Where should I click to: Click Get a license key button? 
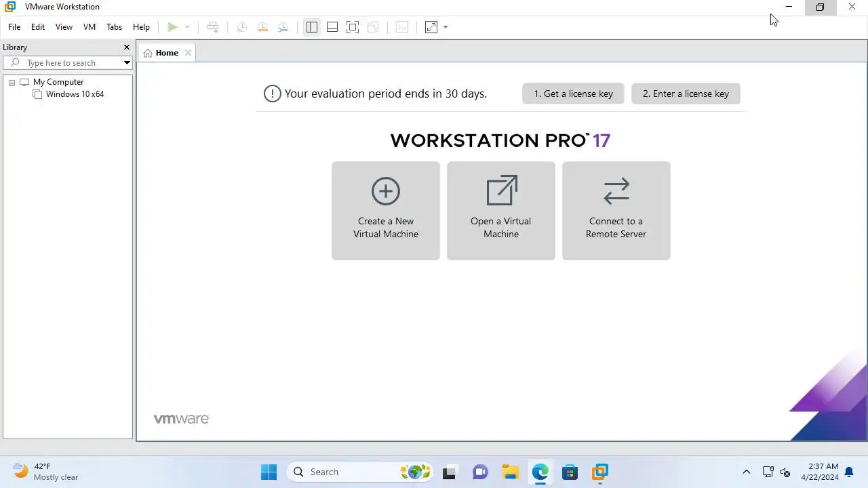pos(573,94)
